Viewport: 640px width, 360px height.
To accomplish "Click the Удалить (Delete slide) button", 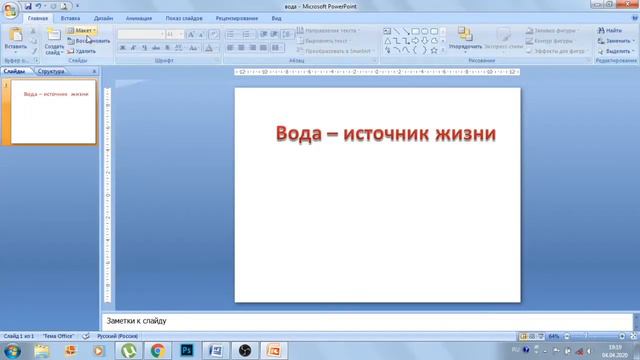I will pyautogui.click(x=82, y=51).
